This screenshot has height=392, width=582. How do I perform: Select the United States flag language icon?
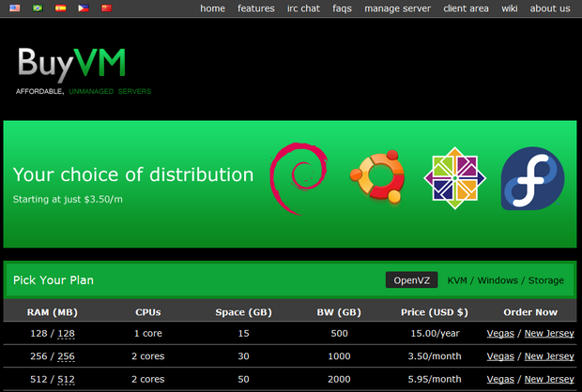pyautogui.click(x=15, y=8)
